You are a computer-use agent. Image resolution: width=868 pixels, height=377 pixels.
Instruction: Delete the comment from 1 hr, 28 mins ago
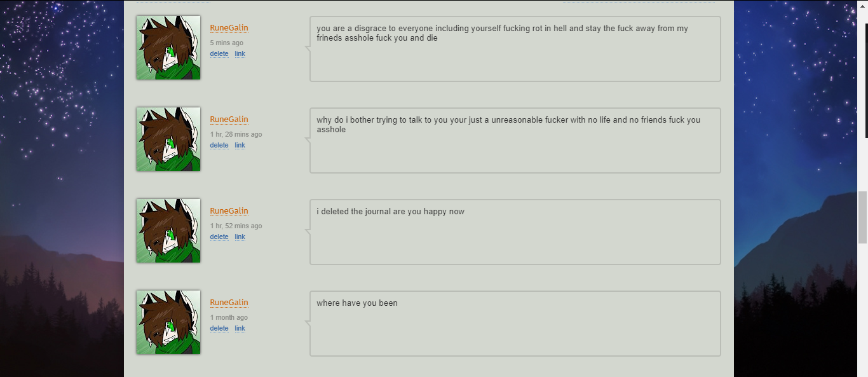[x=219, y=146]
